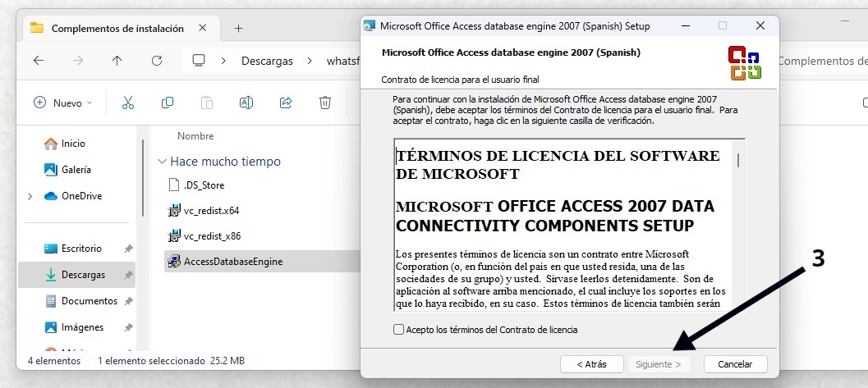The image size is (868, 388).
Task: Click Descargas in the address path
Action: [x=268, y=61]
